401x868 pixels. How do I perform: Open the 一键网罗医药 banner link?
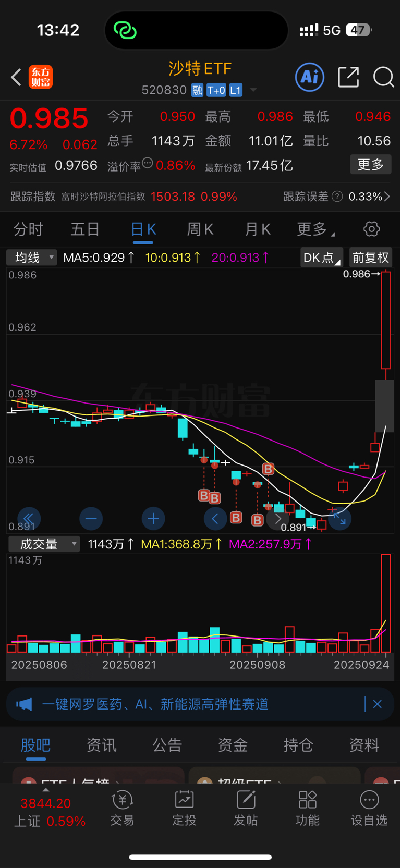155,704
